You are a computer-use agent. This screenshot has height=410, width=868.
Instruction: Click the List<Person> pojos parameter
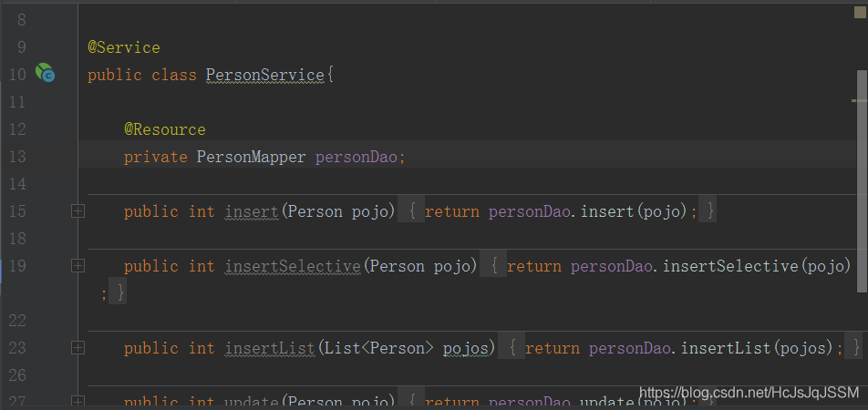(407, 348)
